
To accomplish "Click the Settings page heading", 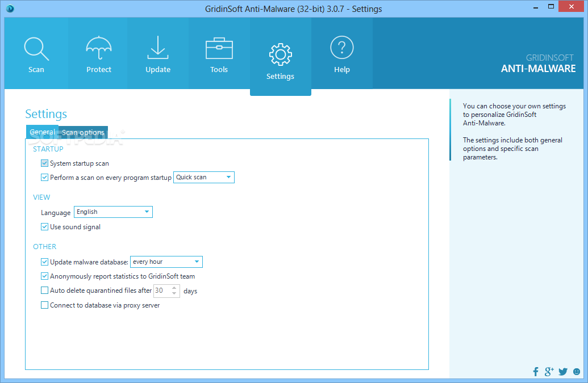I will click(x=46, y=114).
